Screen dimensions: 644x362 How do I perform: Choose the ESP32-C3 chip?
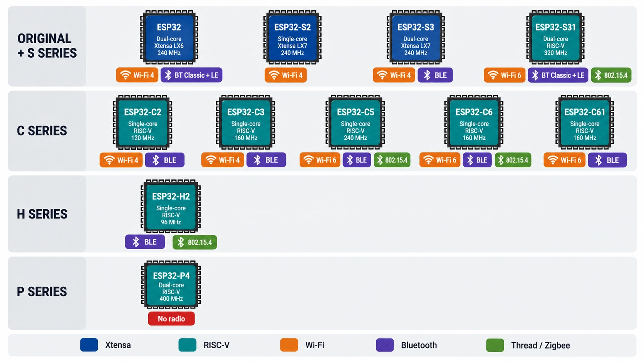[x=246, y=122]
